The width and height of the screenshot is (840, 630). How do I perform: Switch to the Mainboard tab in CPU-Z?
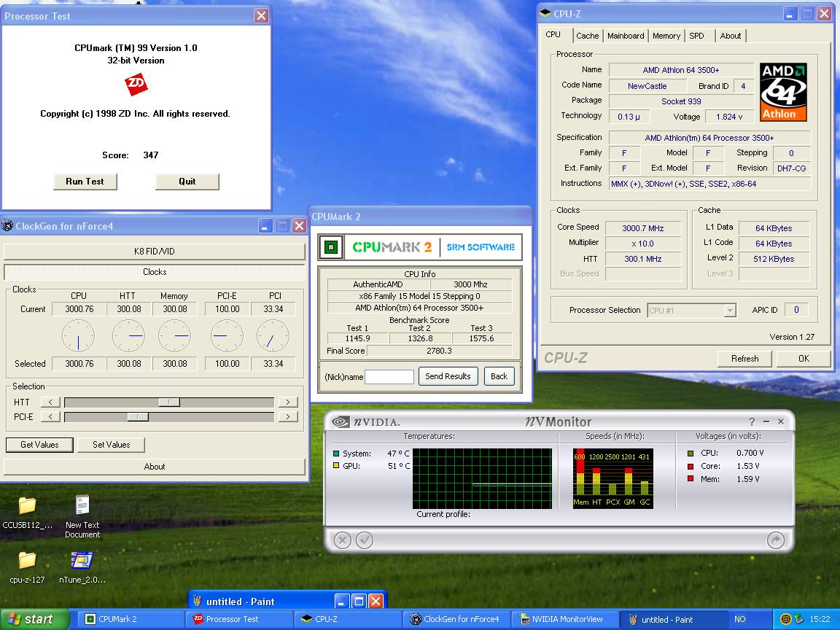click(626, 36)
